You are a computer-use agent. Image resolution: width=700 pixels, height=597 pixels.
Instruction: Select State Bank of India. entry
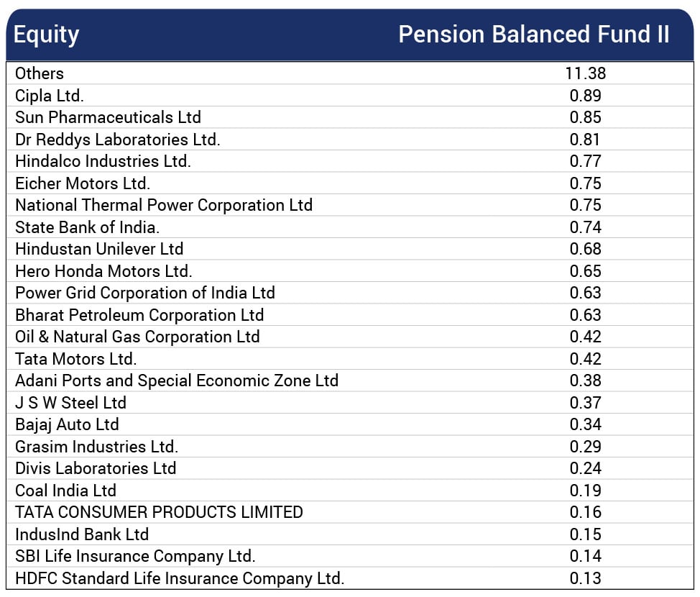[87, 227]
